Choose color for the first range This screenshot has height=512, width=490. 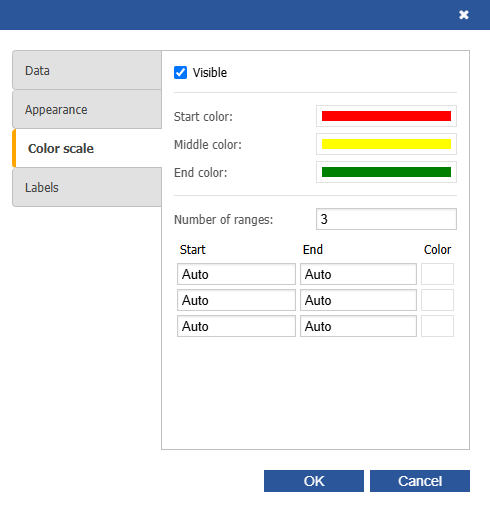[437, 274]
